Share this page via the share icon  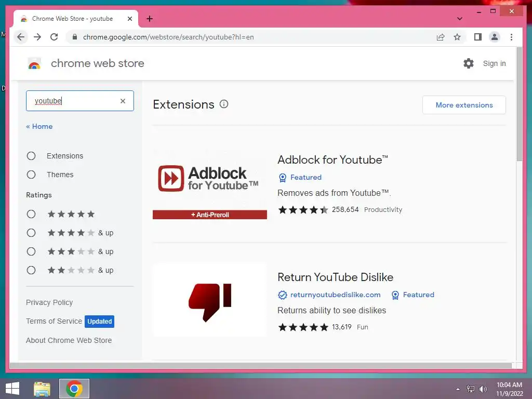441,37
